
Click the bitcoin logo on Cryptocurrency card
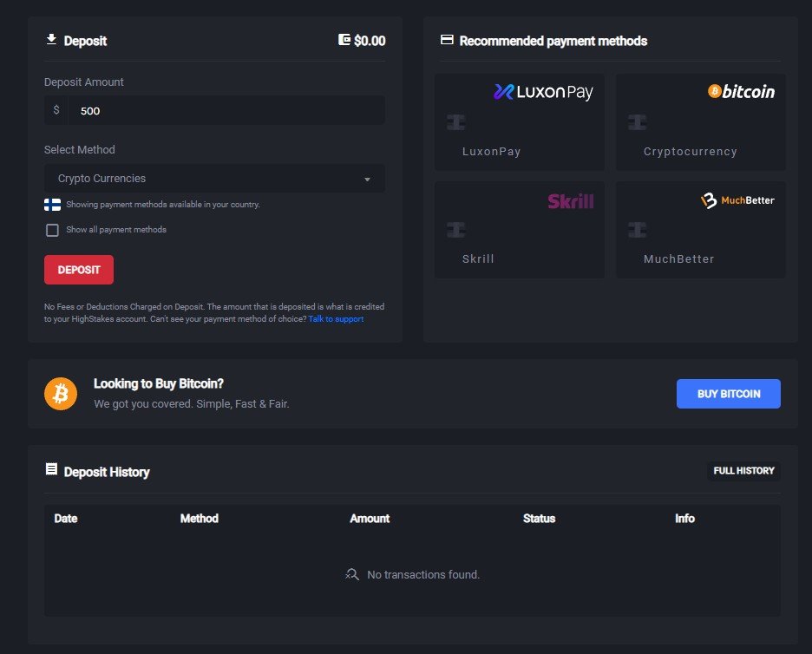click(x=741, y=92)
